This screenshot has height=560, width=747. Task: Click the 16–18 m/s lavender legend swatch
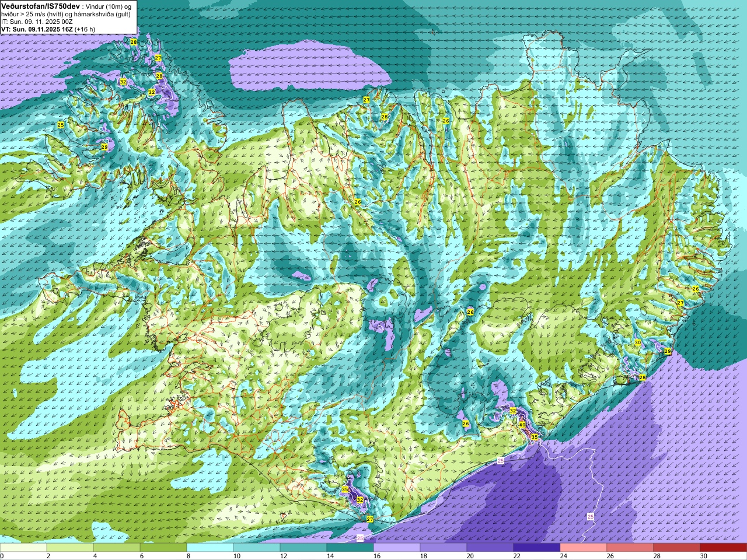coord(397,548)
